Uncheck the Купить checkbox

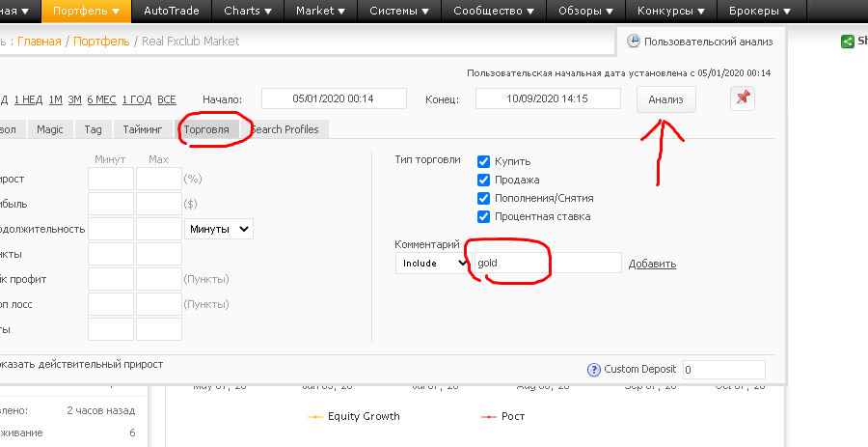(x=484, y=162)
